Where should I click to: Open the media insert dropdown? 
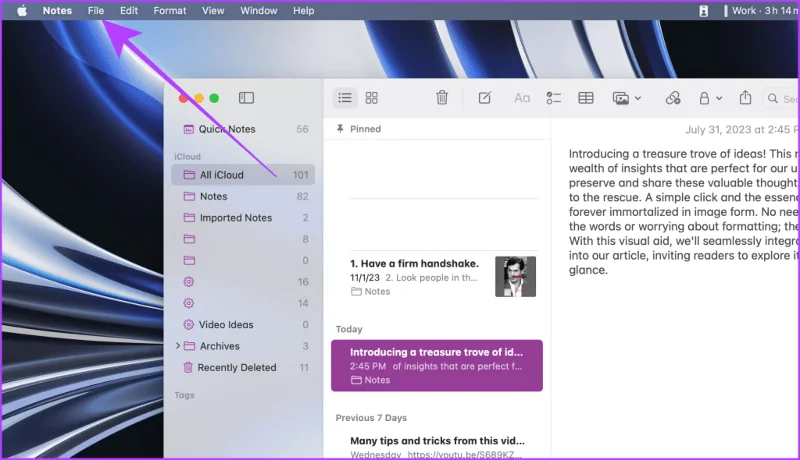click(x=627, y=98)
